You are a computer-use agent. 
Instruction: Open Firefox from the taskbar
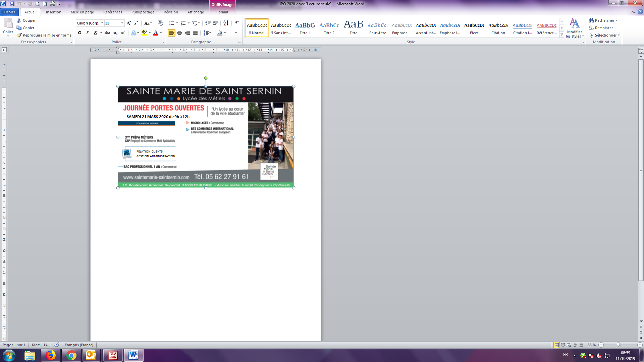[51, 355]
